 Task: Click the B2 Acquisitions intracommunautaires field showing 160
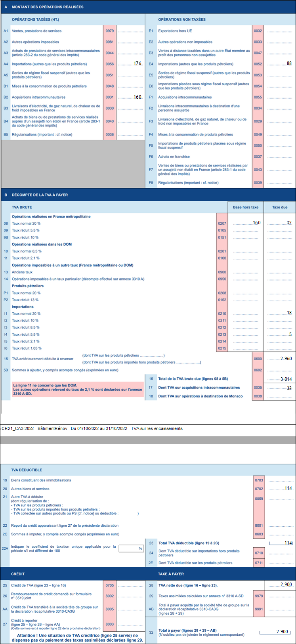130,97
